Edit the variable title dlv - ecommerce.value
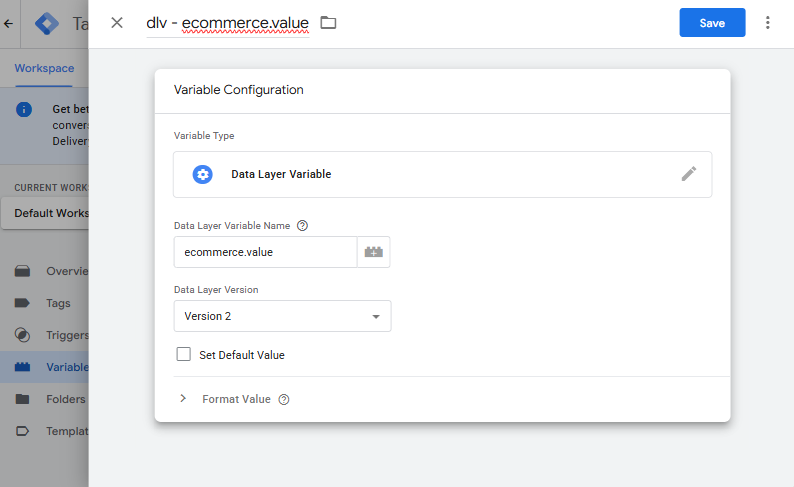The width and height of the screenshot is (794, 487). pyautogui.click(x=227, y=23)
